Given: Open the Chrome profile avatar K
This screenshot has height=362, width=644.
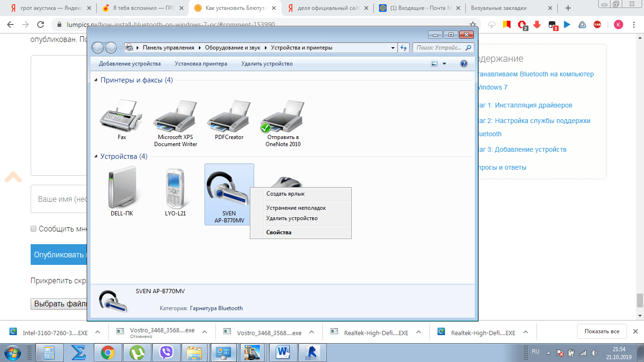Looking at the screenshot, I should [x=618, y=25].
